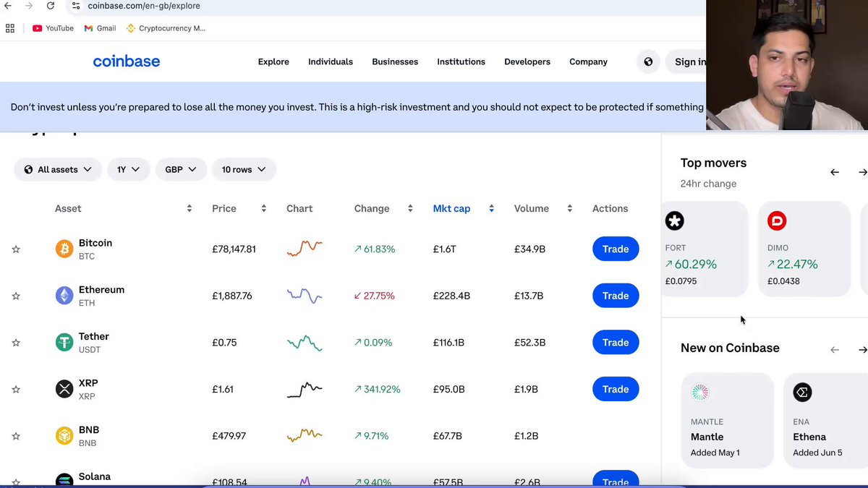Open the Company nav menu
The image size is (868, 488).
(588, 61)
